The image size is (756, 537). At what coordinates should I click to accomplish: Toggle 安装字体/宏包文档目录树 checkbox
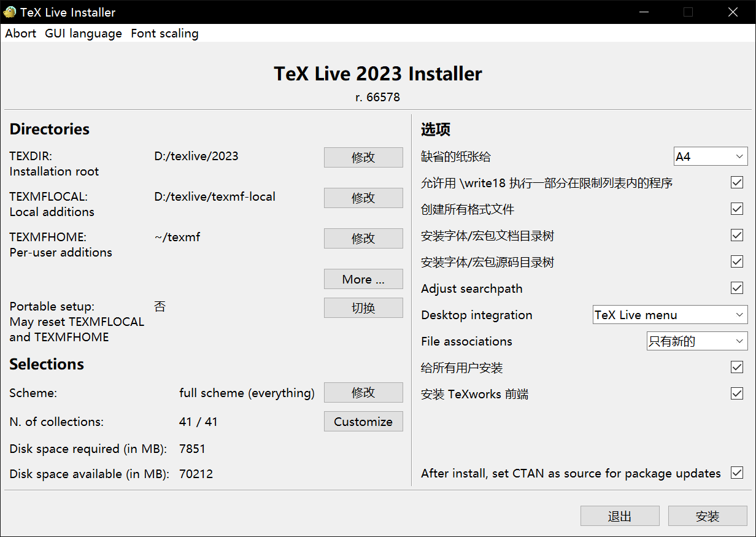pos(737,235)
